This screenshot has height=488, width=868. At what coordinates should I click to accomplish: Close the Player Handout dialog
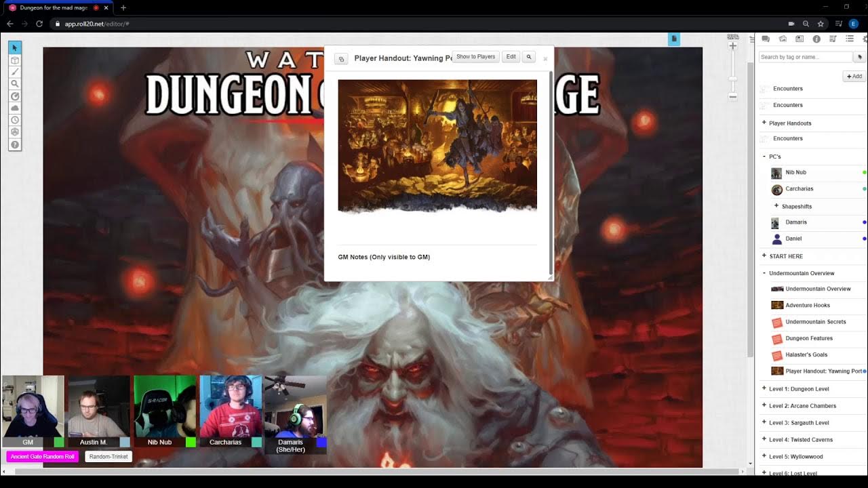coord(545,59)
